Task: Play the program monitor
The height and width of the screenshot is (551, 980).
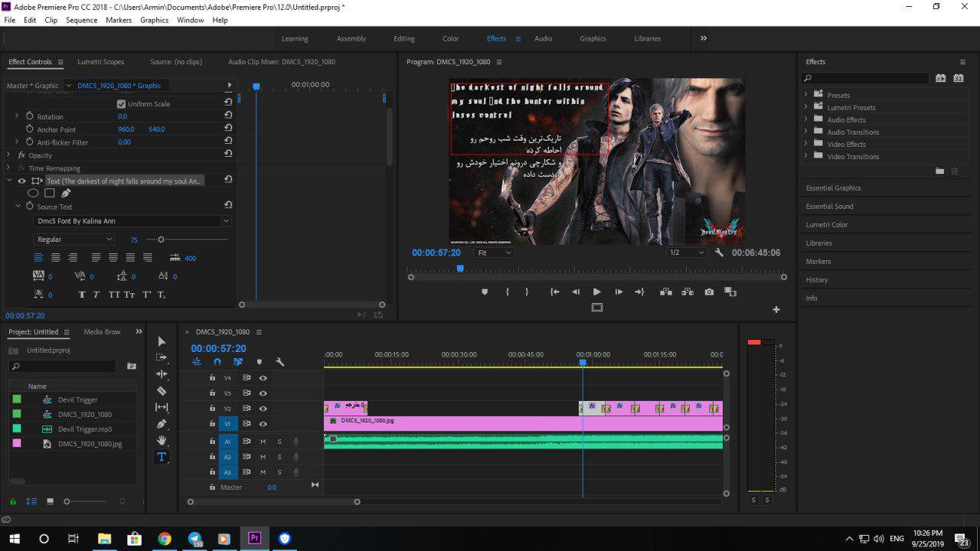Action: point(597,292)
